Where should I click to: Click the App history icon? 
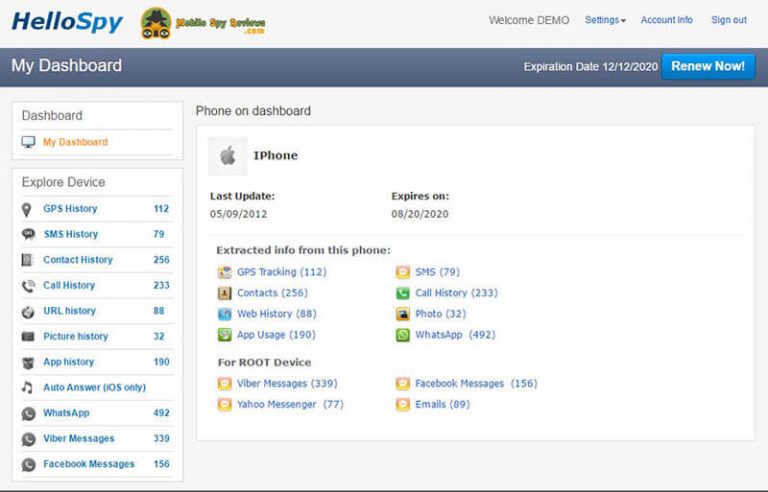coord(28,363)
